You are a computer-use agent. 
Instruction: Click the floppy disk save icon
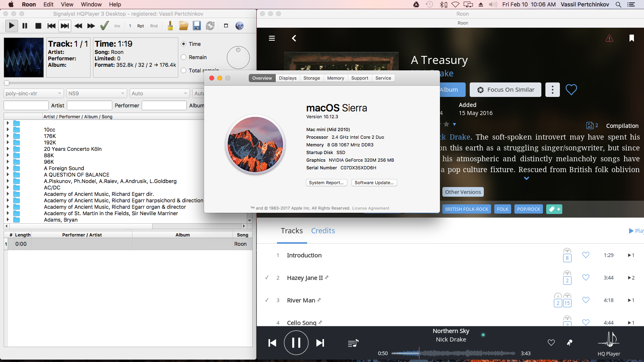pyautogui.click(x=197, y=26)
